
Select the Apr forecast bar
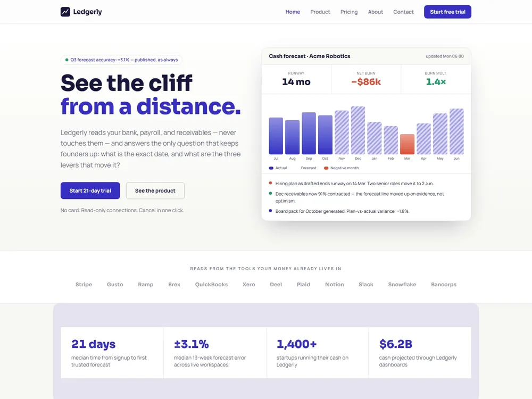(x=424, y=139)
